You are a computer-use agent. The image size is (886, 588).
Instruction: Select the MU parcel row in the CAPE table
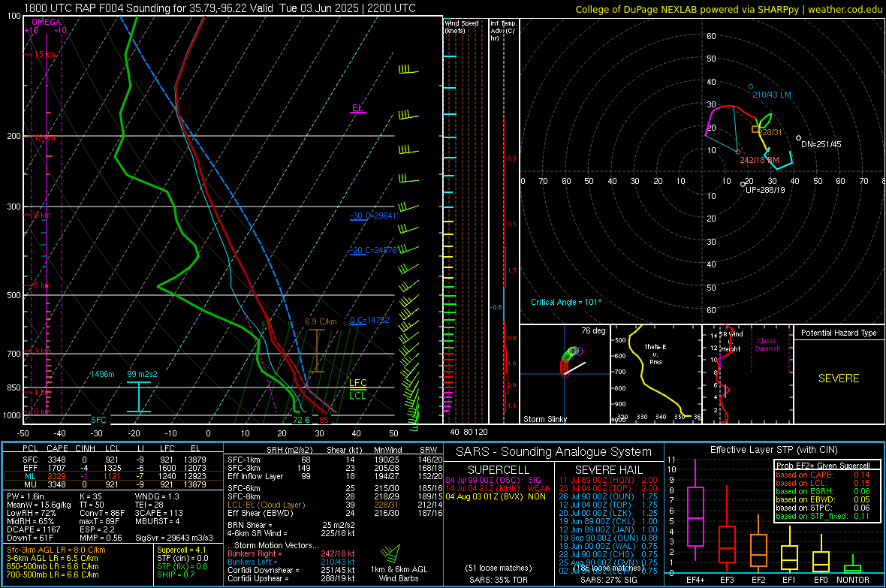pyautogui.click(x=113, y=484)
